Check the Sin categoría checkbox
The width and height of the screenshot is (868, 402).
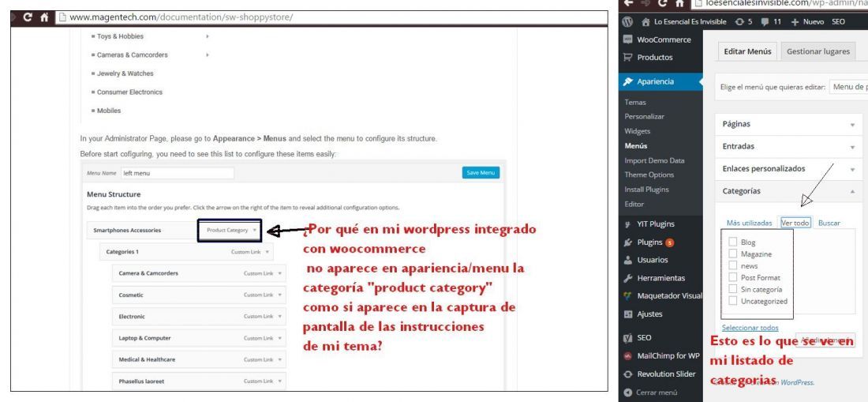(733, 289)
